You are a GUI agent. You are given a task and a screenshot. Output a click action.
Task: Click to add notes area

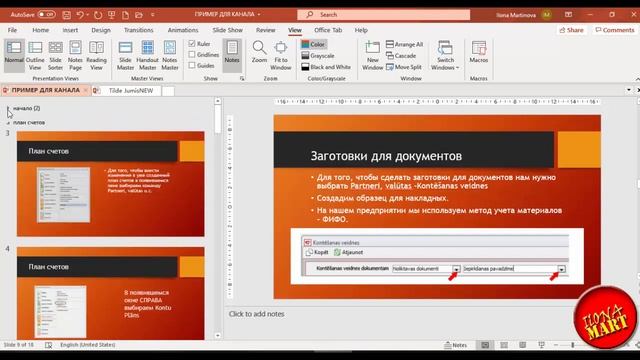tap(256, 314)
